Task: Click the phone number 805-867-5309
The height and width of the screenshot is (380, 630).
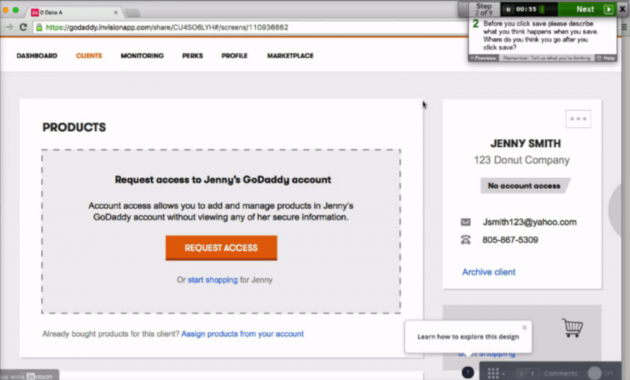Action: (x=510, y=240)
